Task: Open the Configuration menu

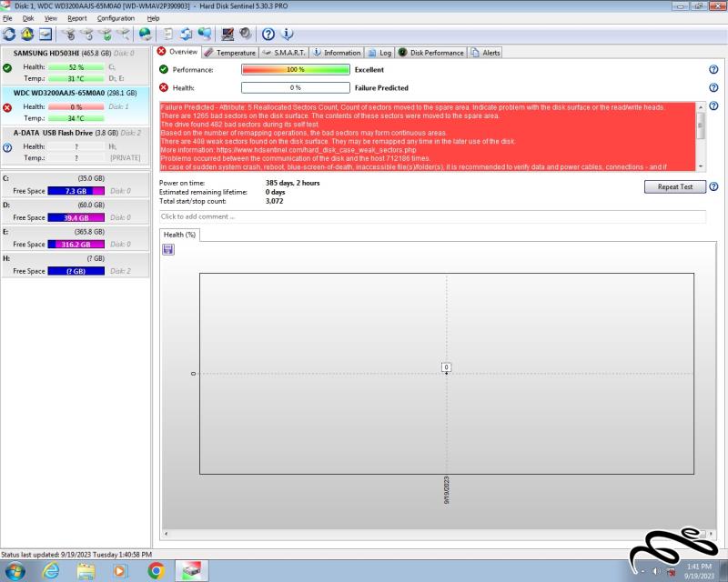Action: coord(116,18)
